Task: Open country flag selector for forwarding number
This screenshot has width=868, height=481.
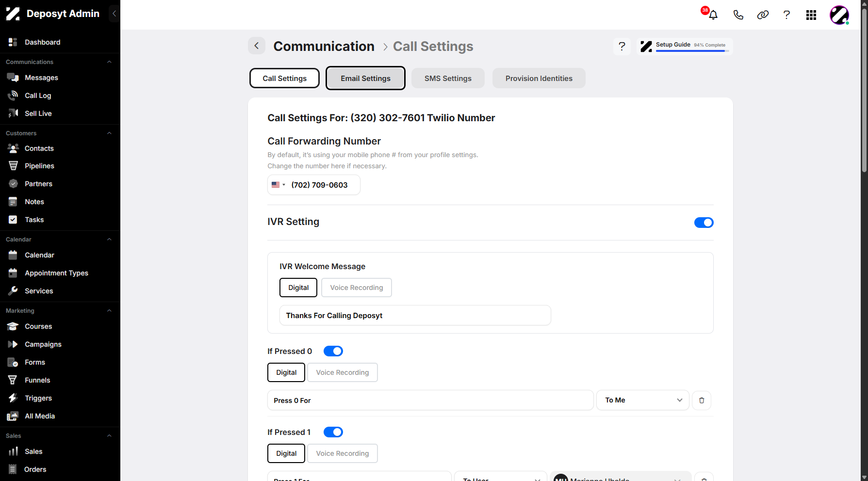Action: click(x=278, y=185)
